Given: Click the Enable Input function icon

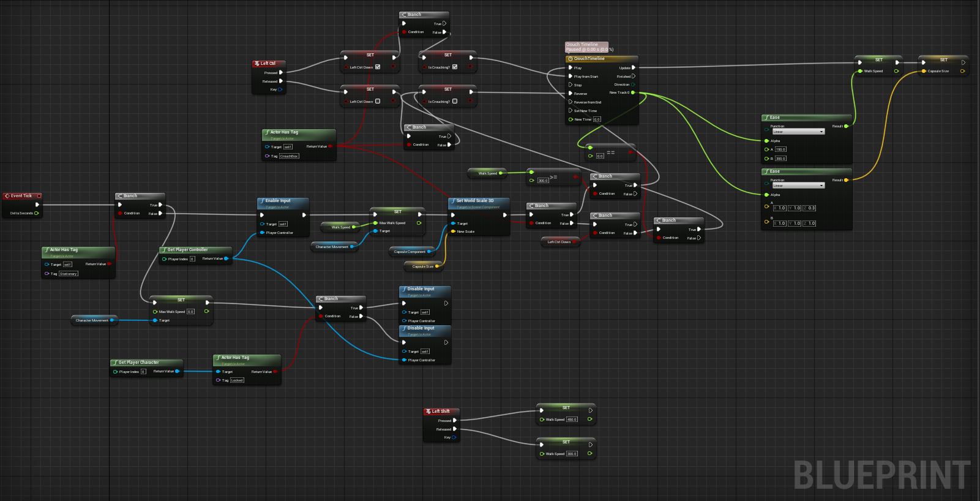Looking at the screenshot, I should click(x=262, y=201).
